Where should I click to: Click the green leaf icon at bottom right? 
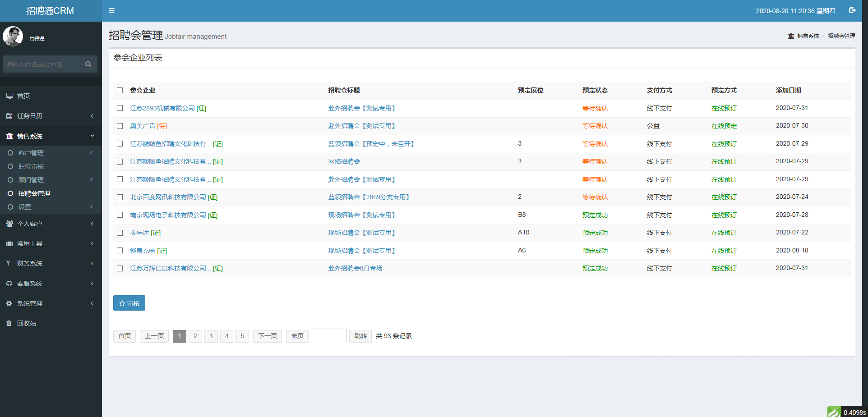[834, 412]
